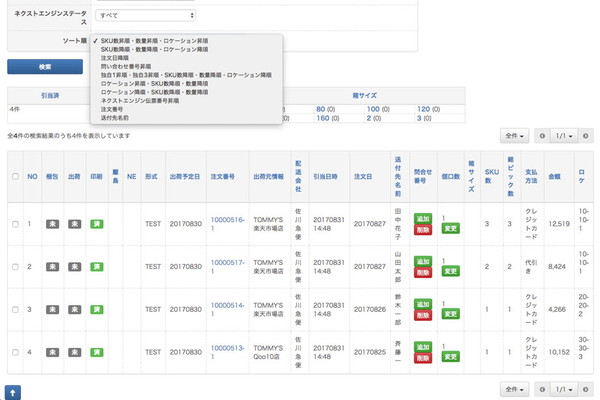Click green 変更 button for order 10000514-1

[x=450, y=314]
